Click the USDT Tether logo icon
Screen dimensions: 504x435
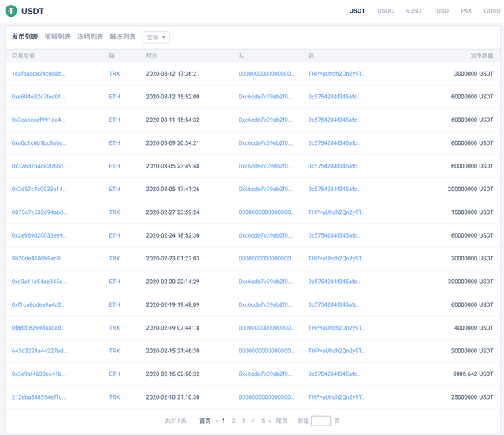click(x=11, y=11)
